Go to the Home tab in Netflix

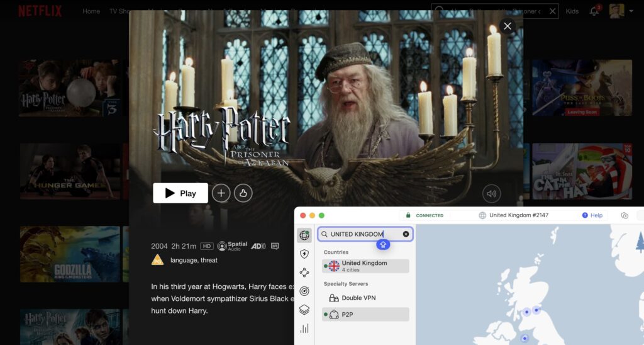[x=91, y=11]
